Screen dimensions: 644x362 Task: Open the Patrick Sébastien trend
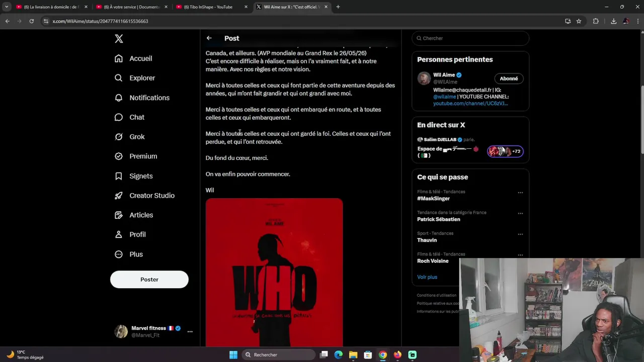point(439,219)
